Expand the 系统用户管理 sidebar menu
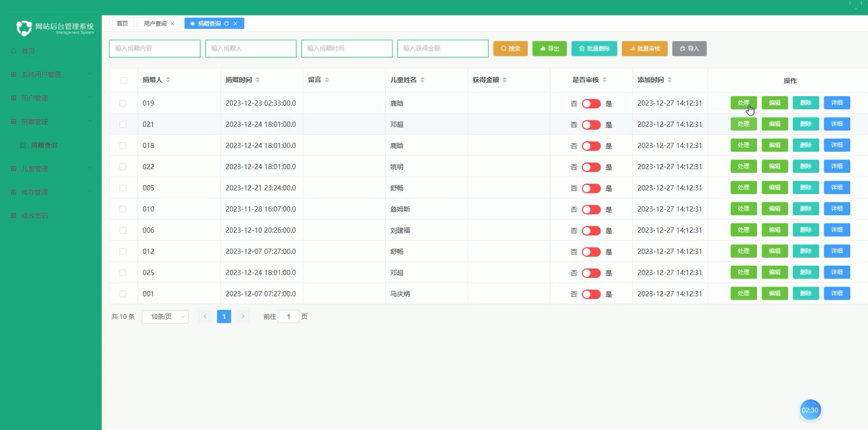 click(49, 74)
